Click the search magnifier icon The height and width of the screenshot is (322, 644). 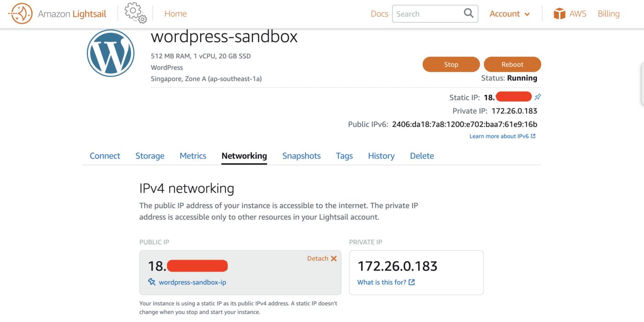(467, 13)
